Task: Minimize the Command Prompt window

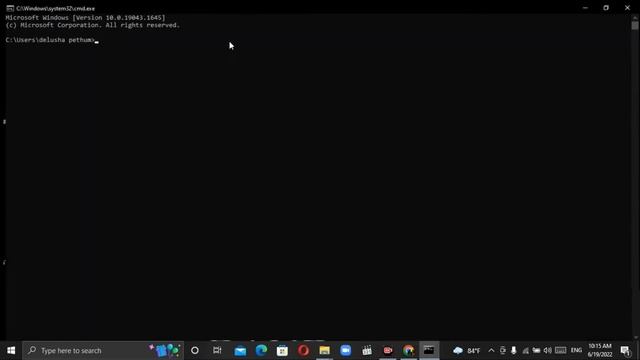Action: coord(585,8)
